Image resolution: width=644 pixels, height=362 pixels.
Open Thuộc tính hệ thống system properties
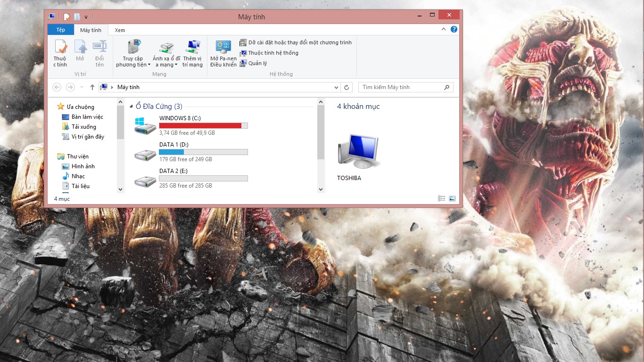click(269, 53)
